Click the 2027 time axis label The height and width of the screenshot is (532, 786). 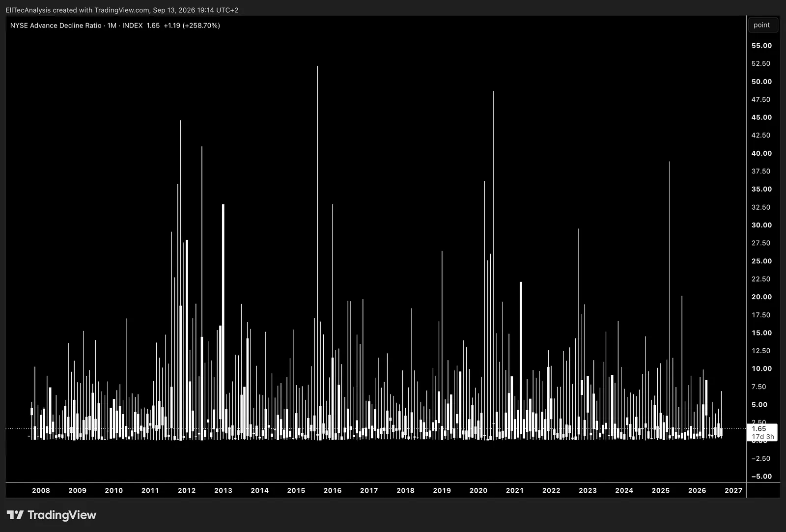(x=733, y=490)
